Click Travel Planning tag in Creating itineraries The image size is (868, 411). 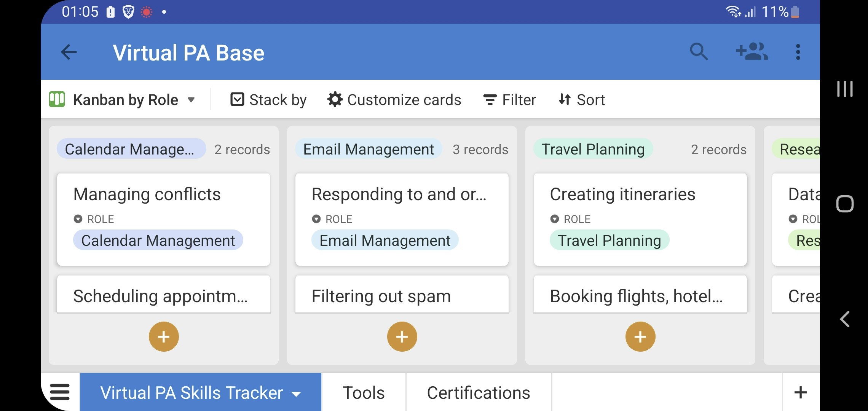click(x=609, y=240)
